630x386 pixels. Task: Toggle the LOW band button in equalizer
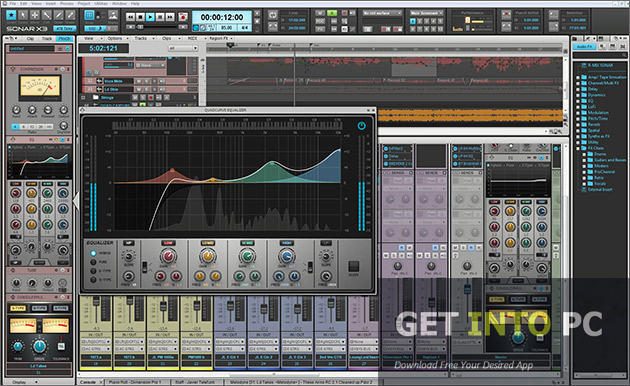(x=168, y=243)
